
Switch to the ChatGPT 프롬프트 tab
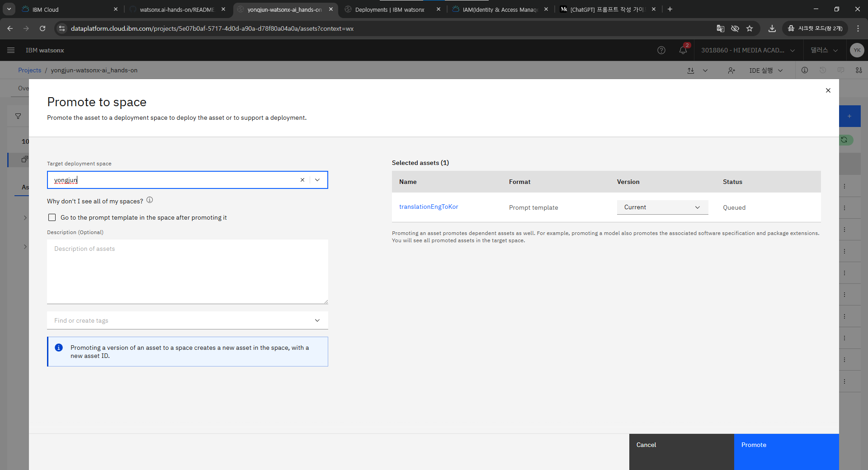(x=608, y=9)
